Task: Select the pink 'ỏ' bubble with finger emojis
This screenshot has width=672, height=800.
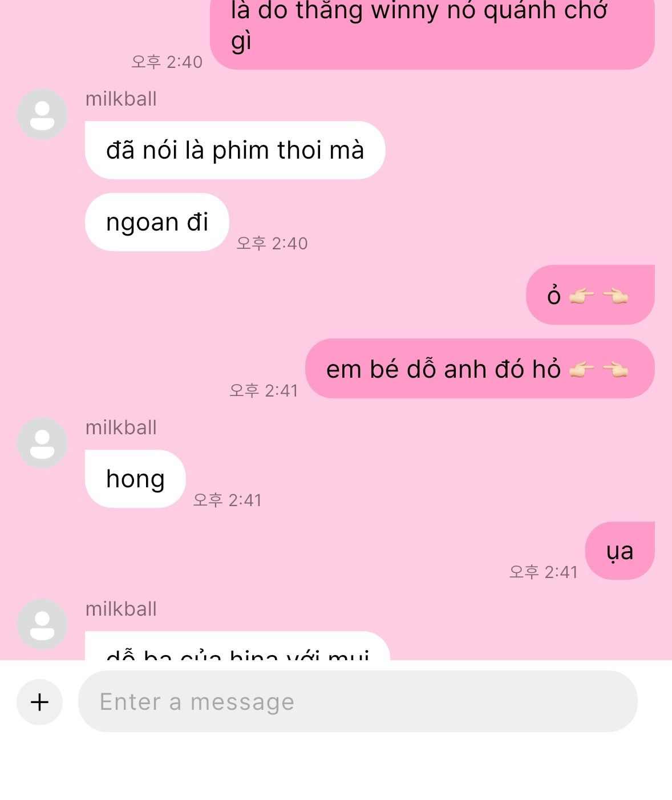Action: tap(590, 295)
